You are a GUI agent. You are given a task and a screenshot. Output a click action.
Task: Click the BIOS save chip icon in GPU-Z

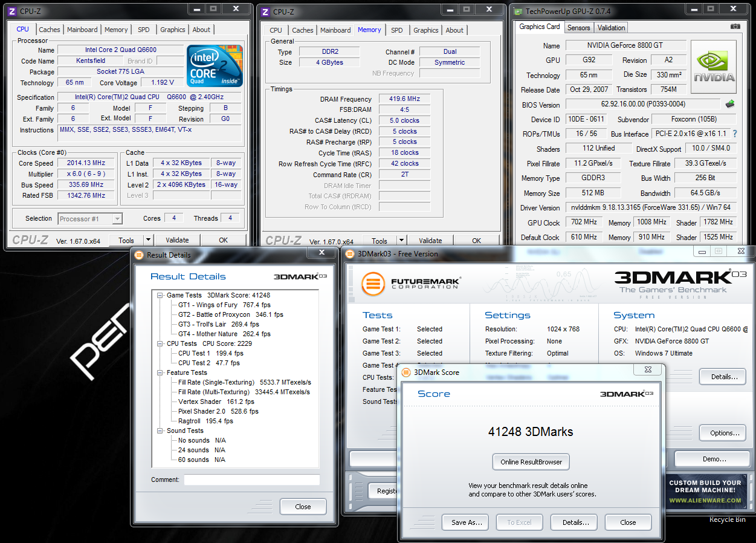730,104
